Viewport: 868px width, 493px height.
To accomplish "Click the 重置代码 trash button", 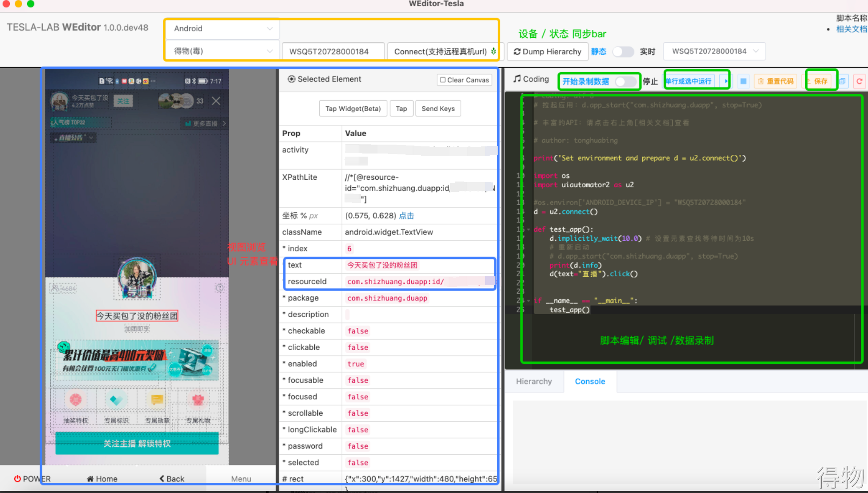I will click(775, 81).
